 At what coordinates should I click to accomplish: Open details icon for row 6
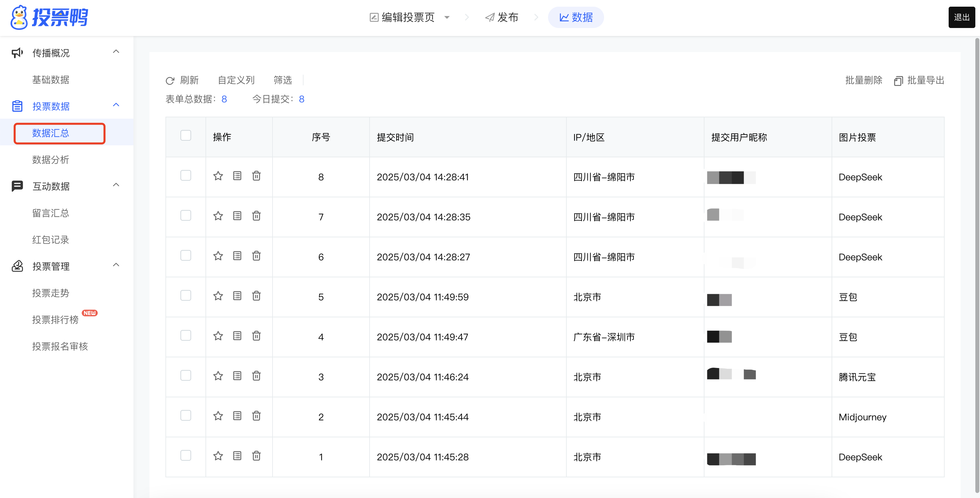[237, 256]
